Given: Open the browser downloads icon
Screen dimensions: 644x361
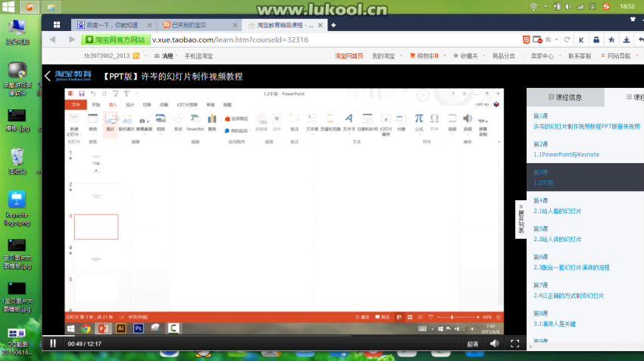Looking at the screenshot, I should [x=627, y=39].
